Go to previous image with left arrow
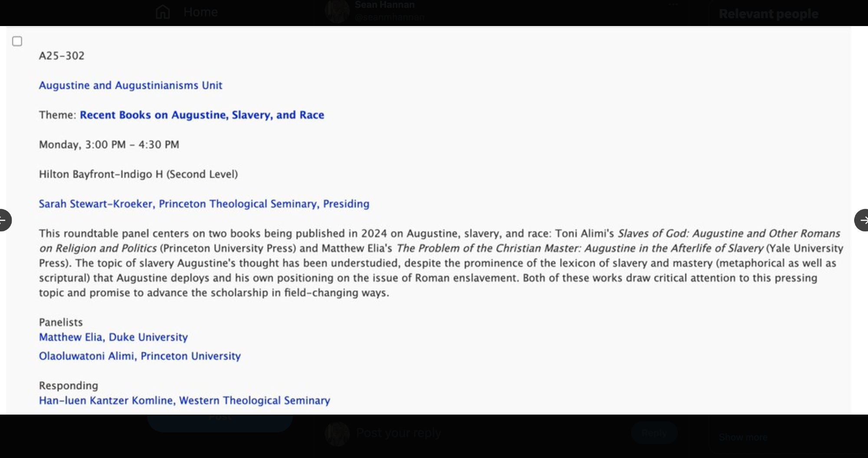The image size is (868, 458). [x=3, y=220]
